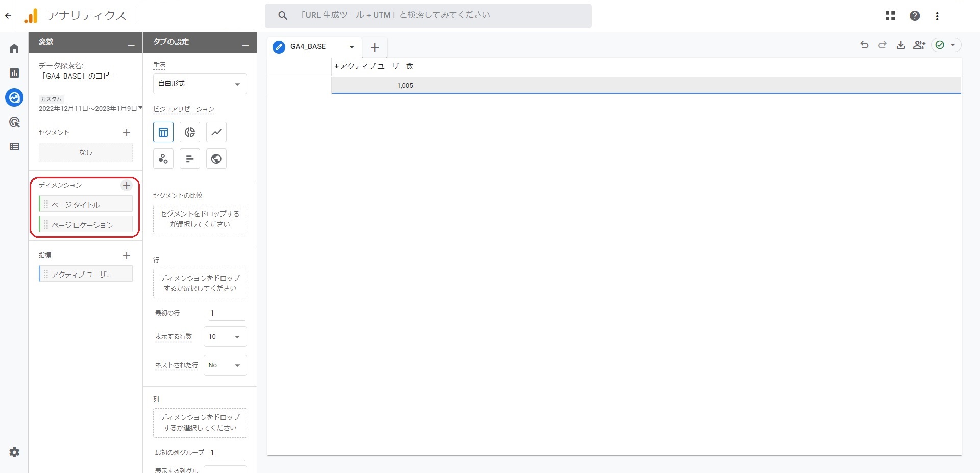Click the 手法 label
This screenshot has height=473, width=980.
pos(159,65)
